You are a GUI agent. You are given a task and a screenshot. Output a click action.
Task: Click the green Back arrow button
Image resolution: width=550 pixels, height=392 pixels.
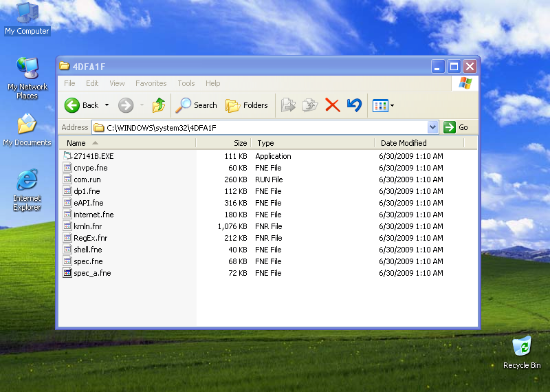pos(72,105)
